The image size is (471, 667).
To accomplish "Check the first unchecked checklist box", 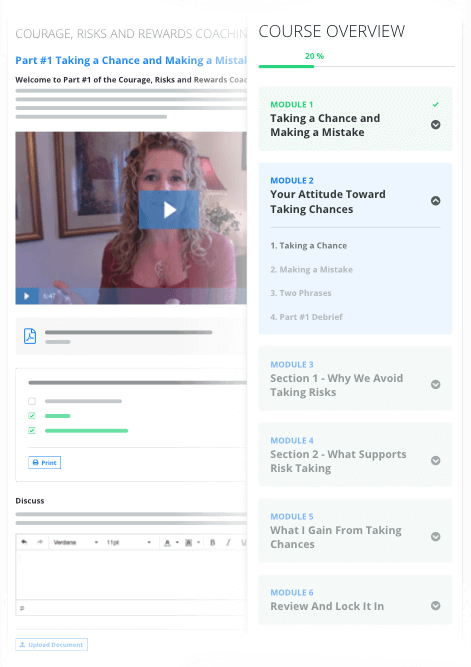I will (x=32, y=401).
